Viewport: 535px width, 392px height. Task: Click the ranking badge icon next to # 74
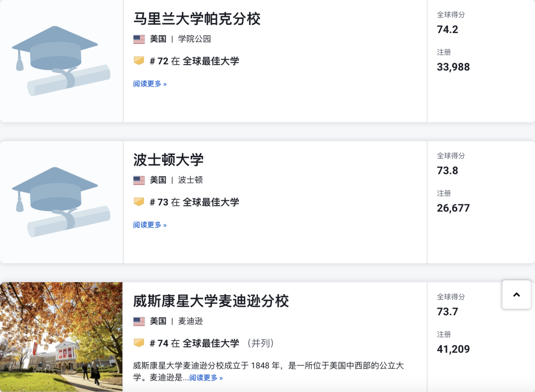pos(139,343)
